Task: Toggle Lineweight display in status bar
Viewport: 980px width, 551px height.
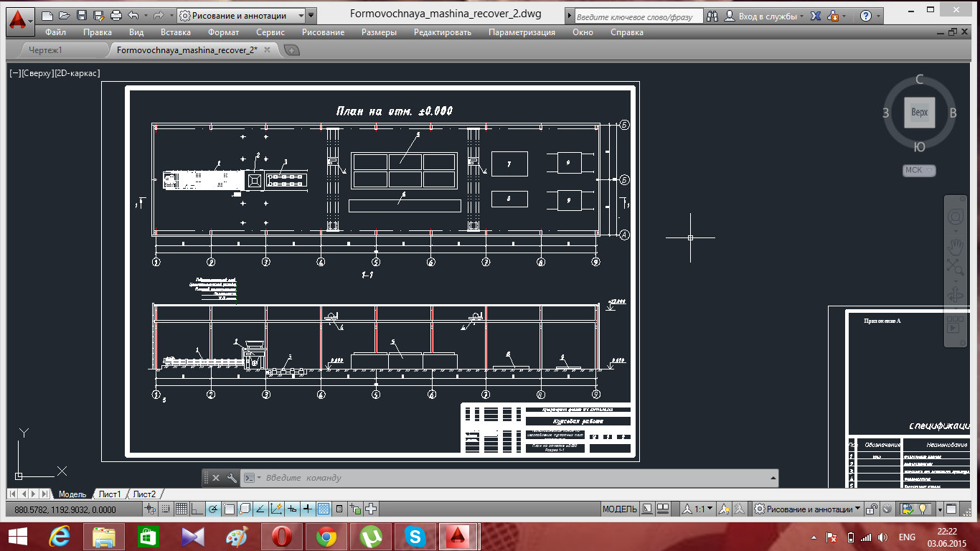Action: [x=308, y=509]
